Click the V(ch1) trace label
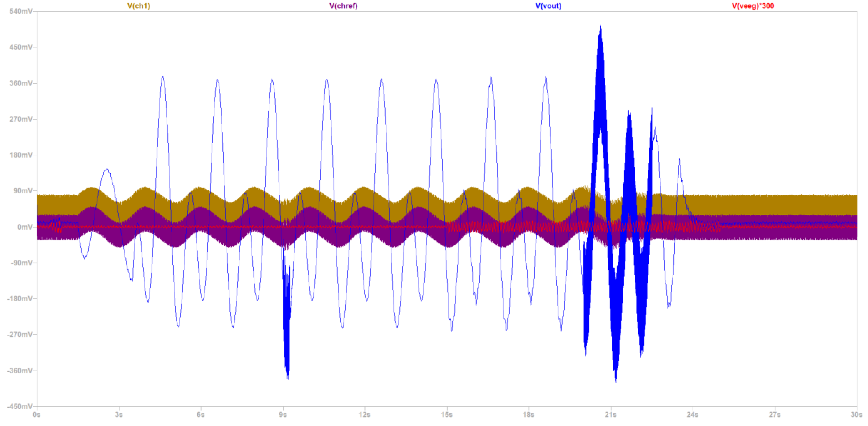 (139, 6)
